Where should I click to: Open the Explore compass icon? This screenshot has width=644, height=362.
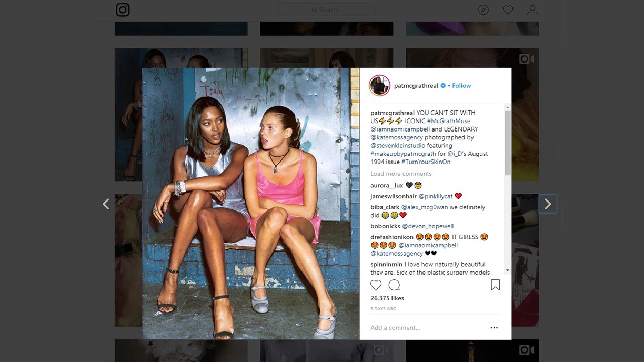(484, 10)
